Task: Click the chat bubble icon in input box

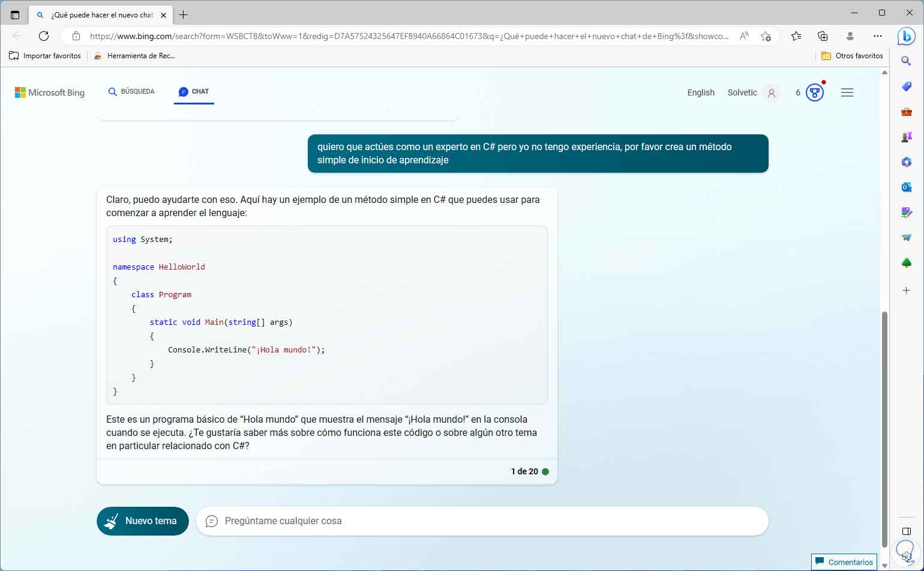Action: tap(212, 521)
